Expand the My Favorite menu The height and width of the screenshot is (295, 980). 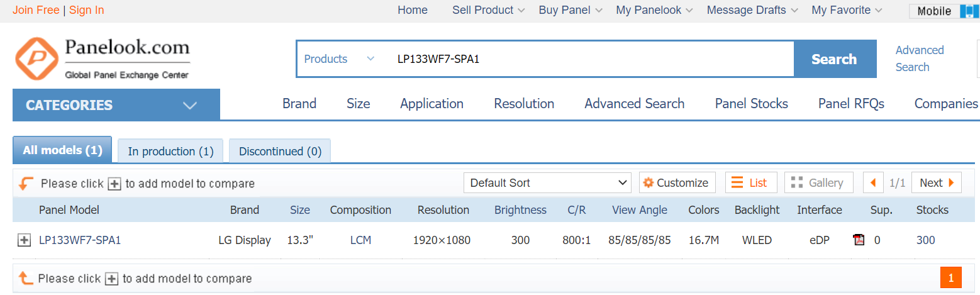[x=847, y=10]
